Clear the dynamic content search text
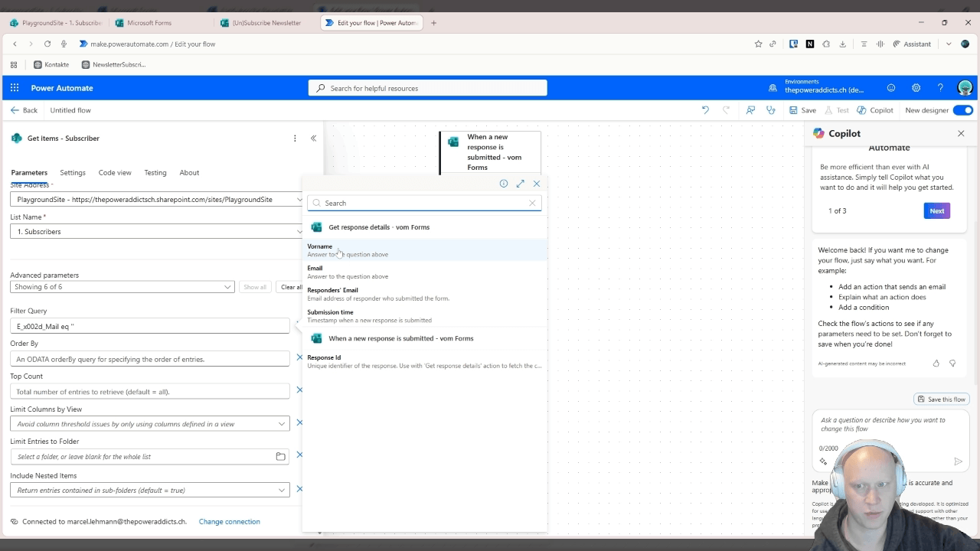Screen dimensions: 980x551 (x=532, y=203)
